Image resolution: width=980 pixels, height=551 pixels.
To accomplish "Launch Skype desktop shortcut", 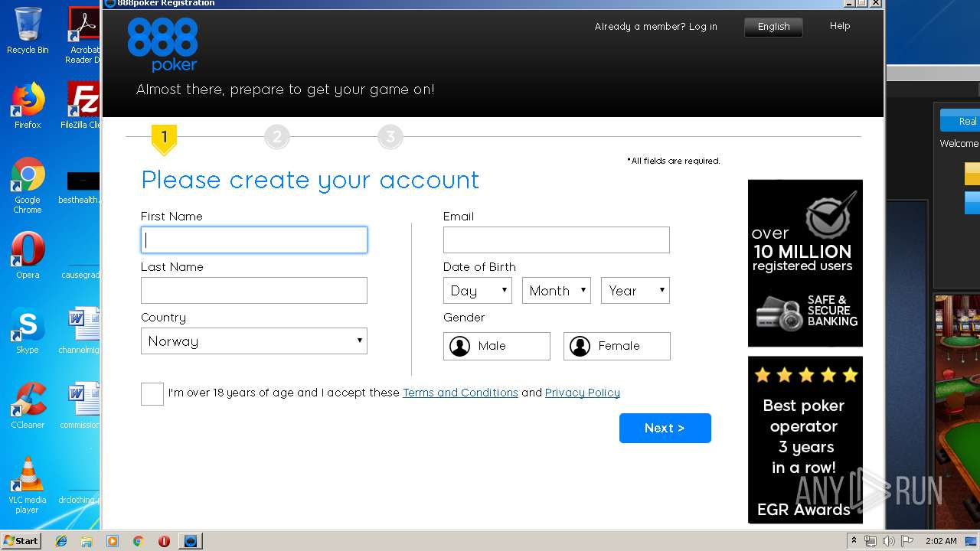I will 28,331.
